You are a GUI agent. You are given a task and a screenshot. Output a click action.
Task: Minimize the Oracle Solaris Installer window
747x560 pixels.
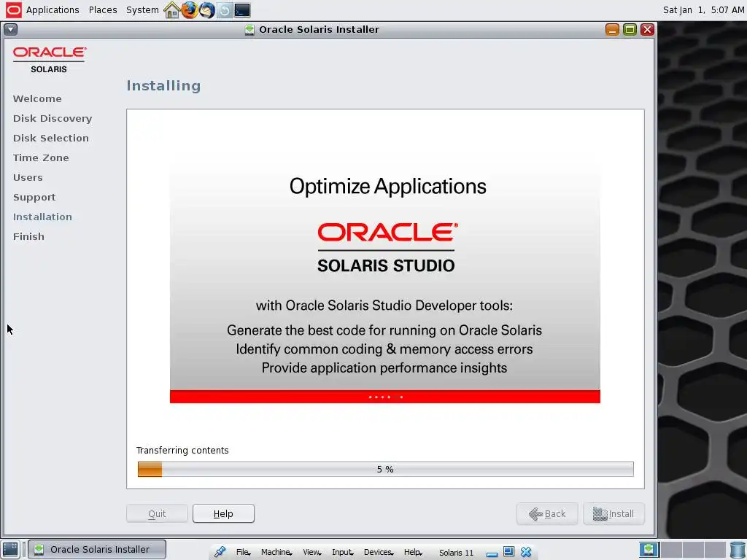pyautogui.click(x=612, y=29)
